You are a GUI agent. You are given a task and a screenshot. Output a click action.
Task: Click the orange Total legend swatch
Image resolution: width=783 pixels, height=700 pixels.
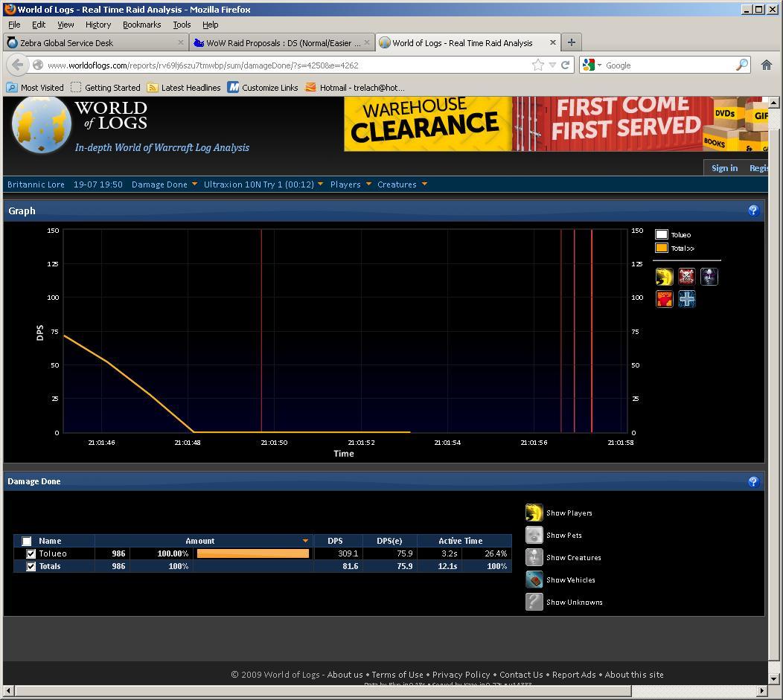662,248
